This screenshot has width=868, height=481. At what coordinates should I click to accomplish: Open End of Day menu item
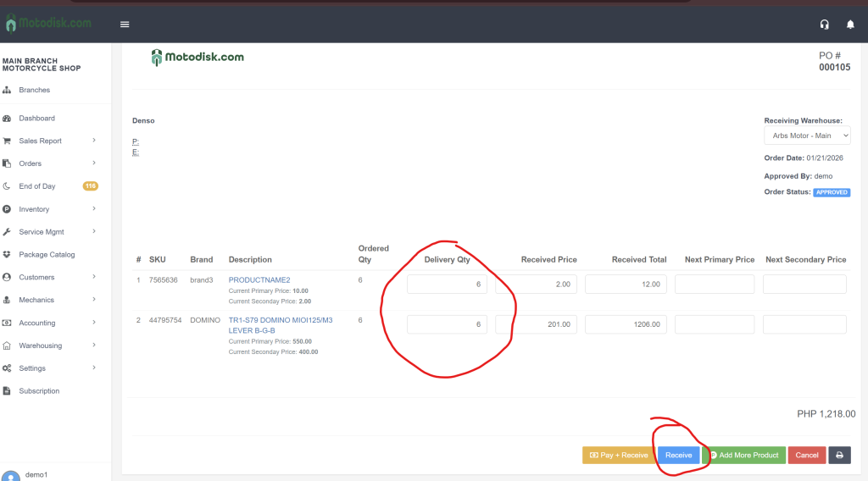[x=37, y=186]
